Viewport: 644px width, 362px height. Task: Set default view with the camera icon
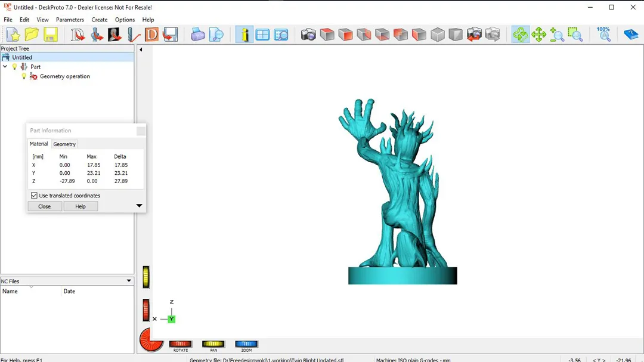click(308, 35)
